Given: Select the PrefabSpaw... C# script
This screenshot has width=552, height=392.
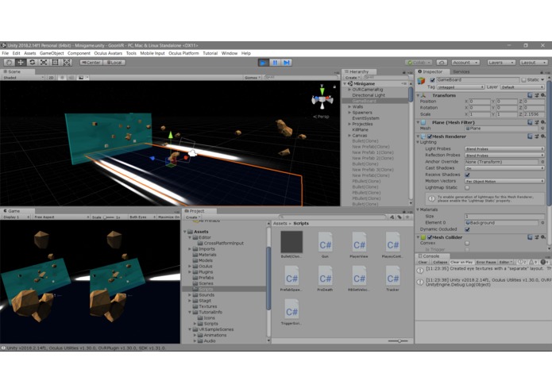Looking at the screenshot, I should click(291, 279).
